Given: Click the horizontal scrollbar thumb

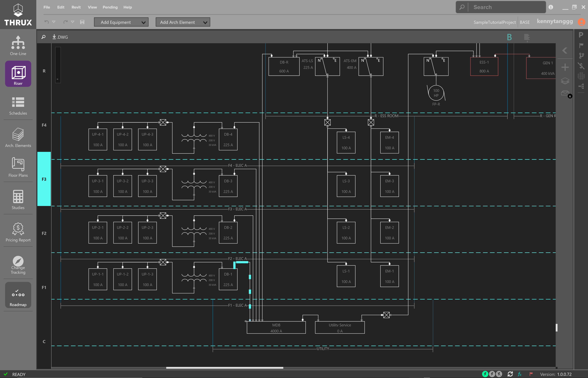Looking at the screenshot, I should pos(224,367).
